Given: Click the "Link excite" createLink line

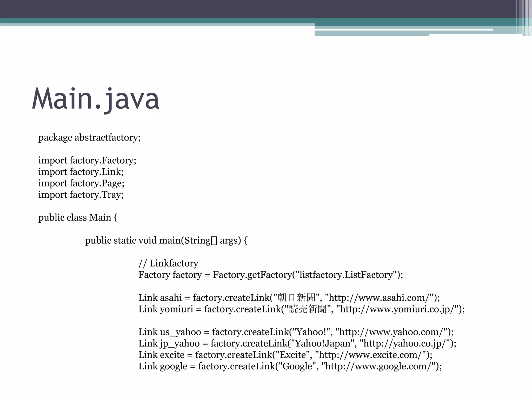Looking at the screenshot, I should pyautogui.click(x=285, y=355).
